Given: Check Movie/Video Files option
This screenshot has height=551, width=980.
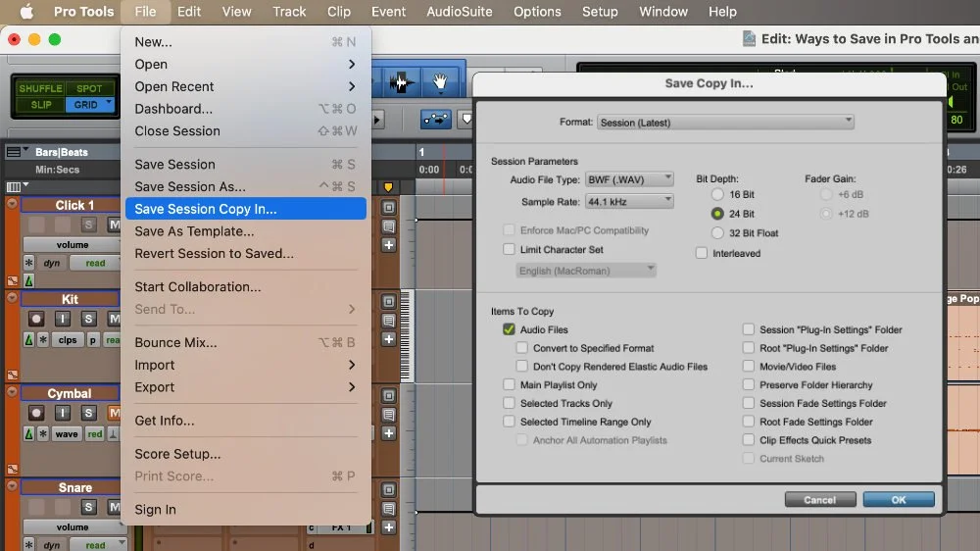Looking at the screenshot, I should coord(748,367).
